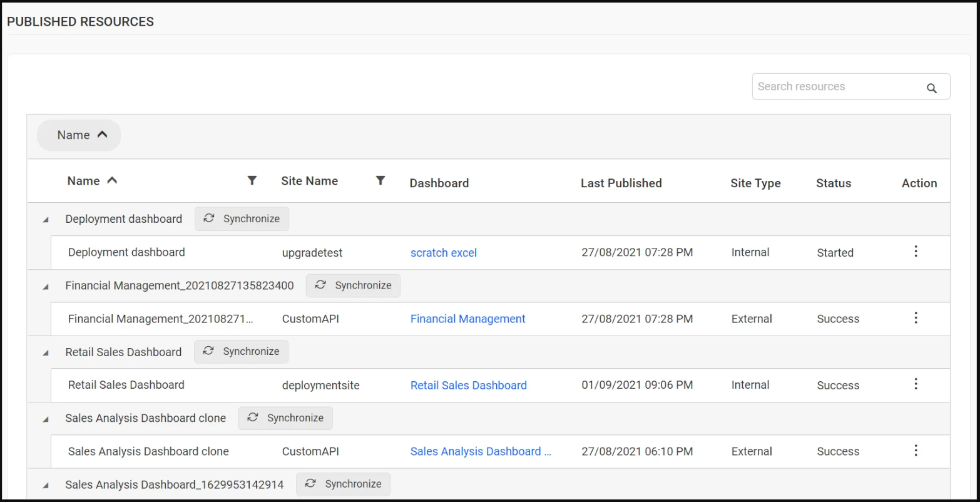The image size is (980, 502).
Task: Open action menu for upgradetest row
Action: pos(916,251)
